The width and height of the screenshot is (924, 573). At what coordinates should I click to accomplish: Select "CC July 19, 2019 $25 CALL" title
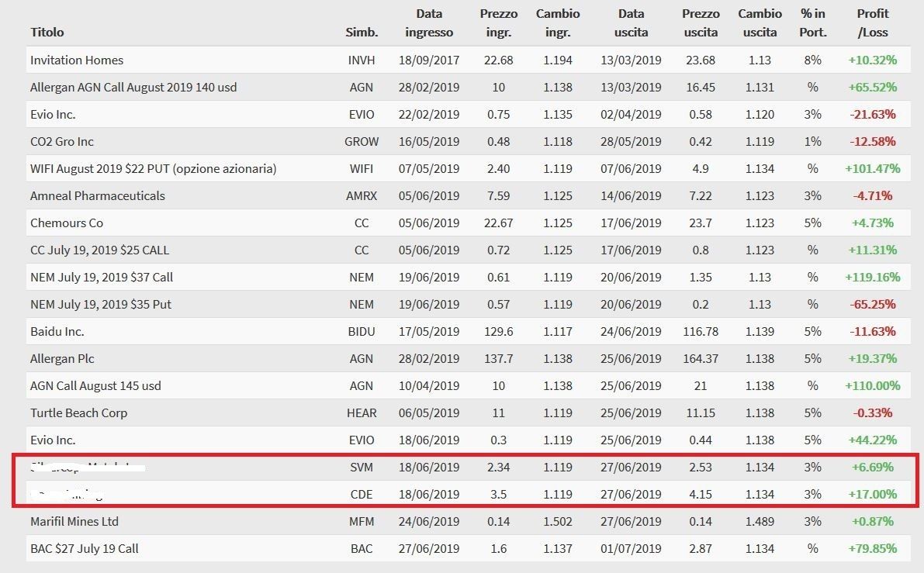(99, 250)
